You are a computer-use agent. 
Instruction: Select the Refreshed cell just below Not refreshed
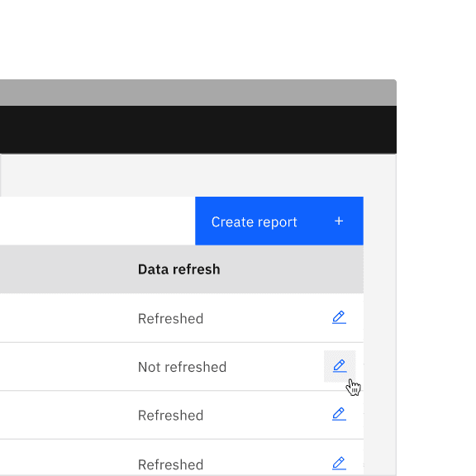pyautogui.click(x=170, y=416)
